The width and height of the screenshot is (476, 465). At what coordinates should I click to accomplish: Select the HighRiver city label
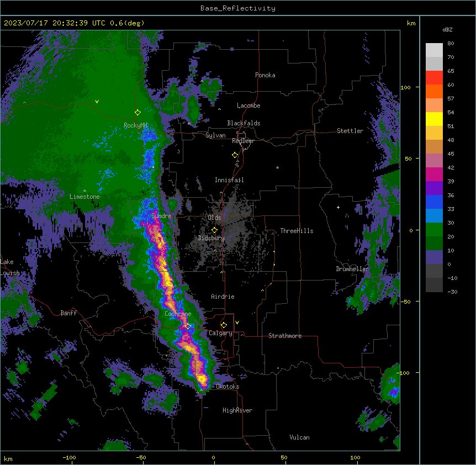tap(237, 410)
